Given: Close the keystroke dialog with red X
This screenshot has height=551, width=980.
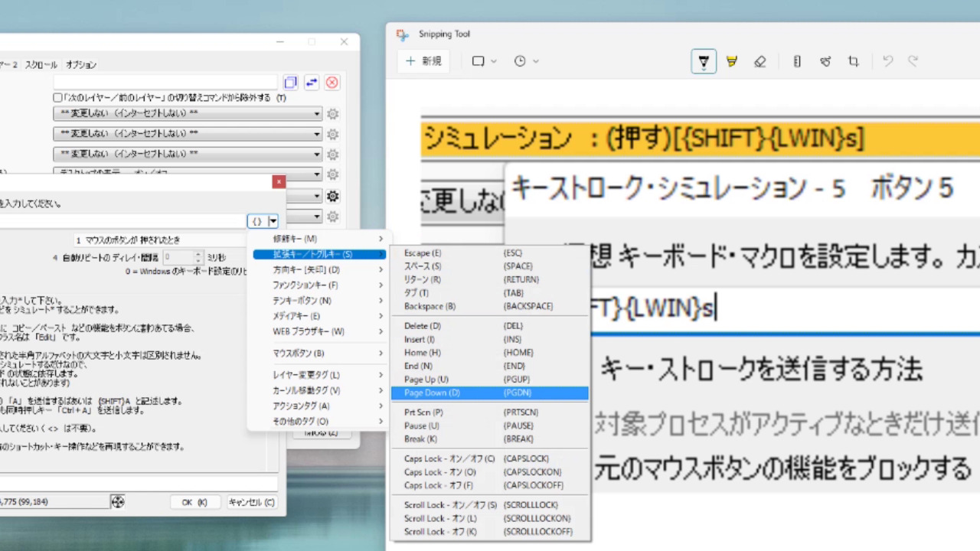Looking at the screenshot, I should pos(279,181).
